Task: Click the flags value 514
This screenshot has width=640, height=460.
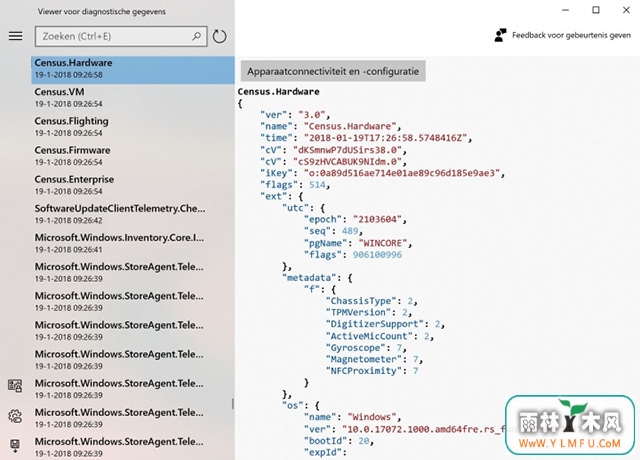Action: click(x=317, y=185)
